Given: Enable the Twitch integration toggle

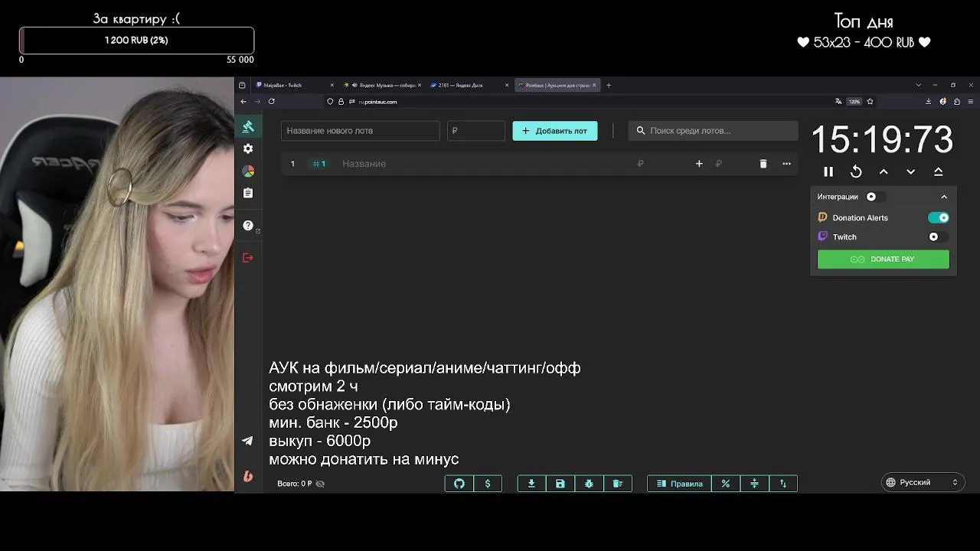Looking at the screenshot, I should (939, 237).
